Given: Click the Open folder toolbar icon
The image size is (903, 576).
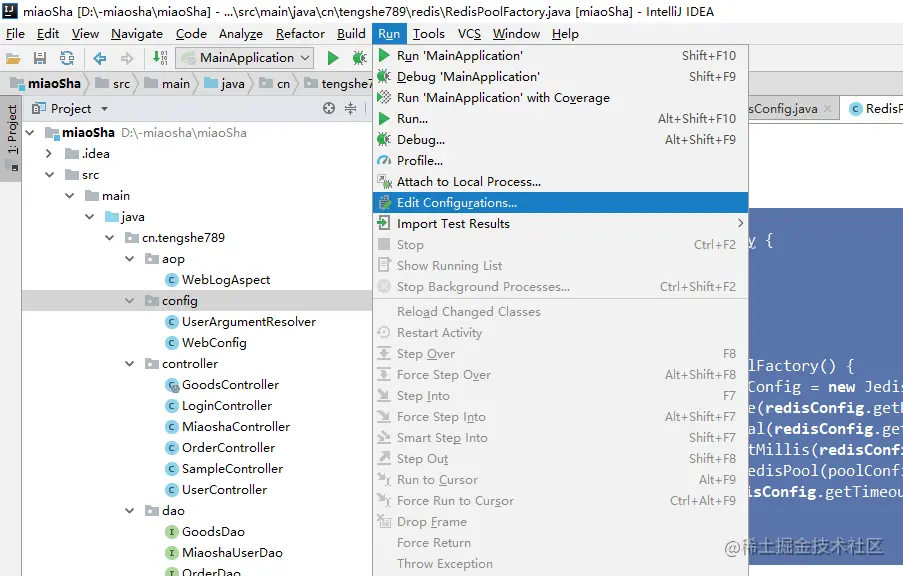Looking at the screenshot, I should pyautogui.click(x=13, y=58).
